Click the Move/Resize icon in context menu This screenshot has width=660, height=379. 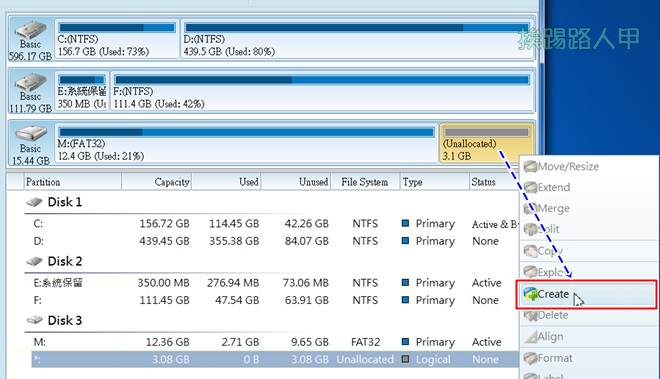pyautogui.click(x=530, y=166)
